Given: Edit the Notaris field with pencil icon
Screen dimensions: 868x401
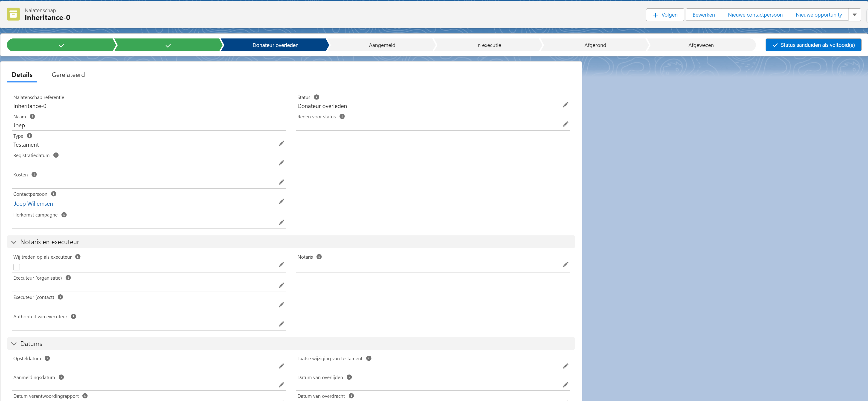Looking at the screenshot, I should (565, 265).
